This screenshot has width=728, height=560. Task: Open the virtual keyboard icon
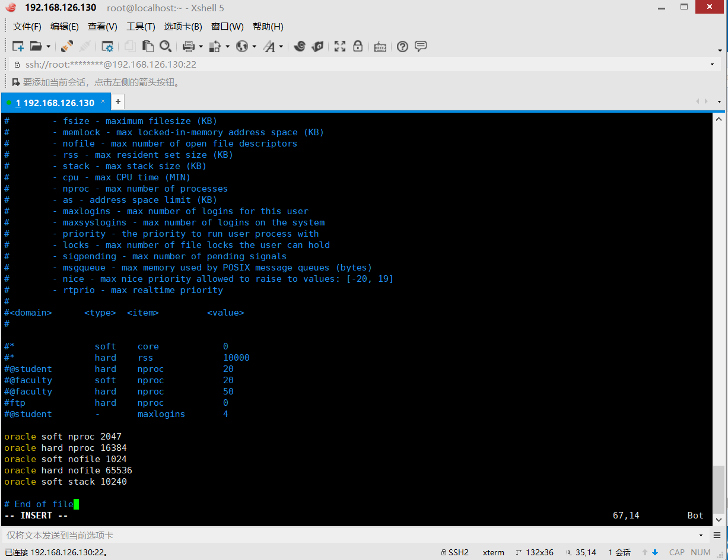point(380,47)
